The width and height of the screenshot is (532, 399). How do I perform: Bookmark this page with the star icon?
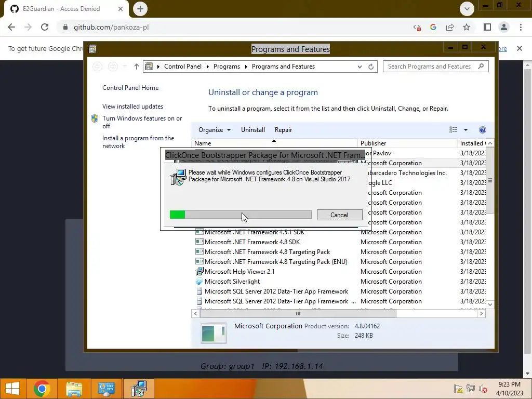(467, 27)
